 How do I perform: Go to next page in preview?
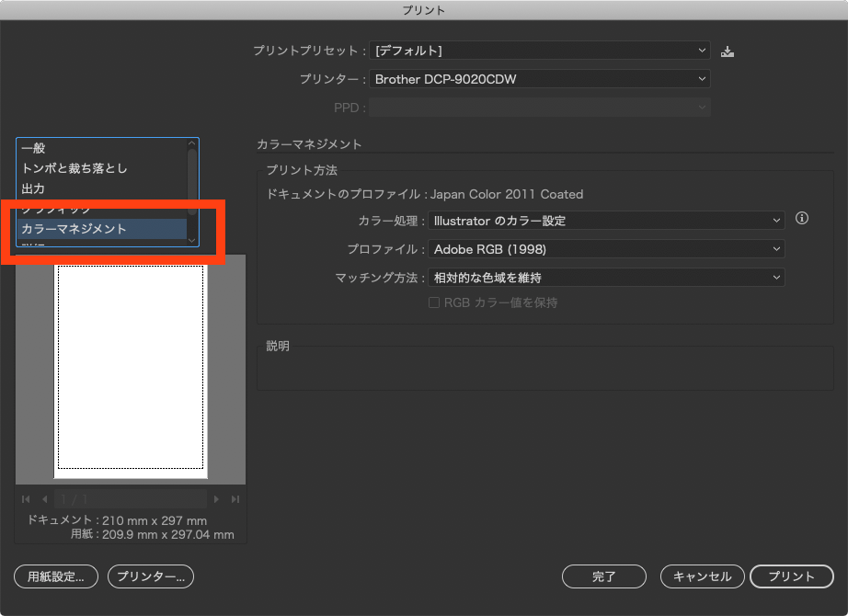click(x=216, y=499)
